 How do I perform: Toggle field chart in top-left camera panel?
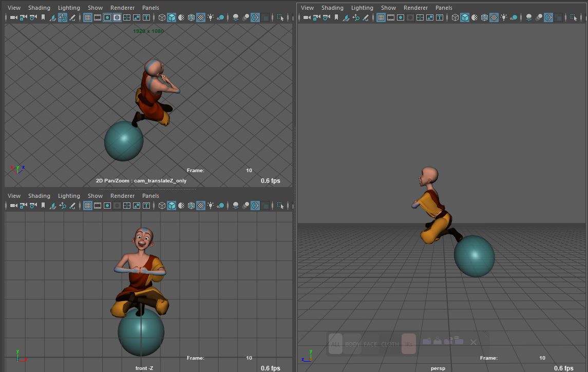[x=127, y=17]
